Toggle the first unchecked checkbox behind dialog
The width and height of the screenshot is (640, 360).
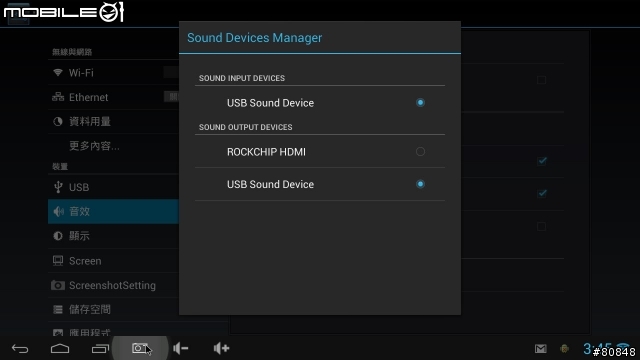coord(542,80)
